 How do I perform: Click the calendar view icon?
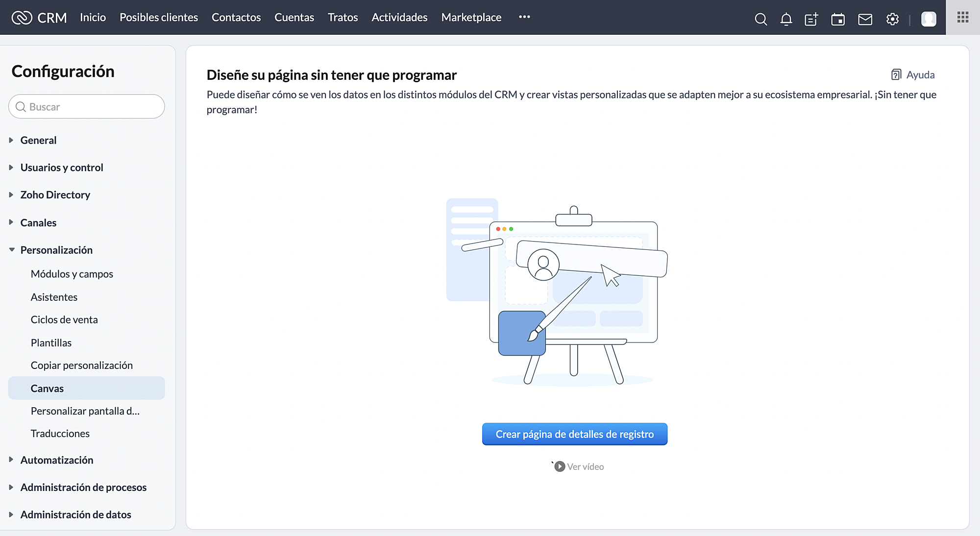pos(837,18)
